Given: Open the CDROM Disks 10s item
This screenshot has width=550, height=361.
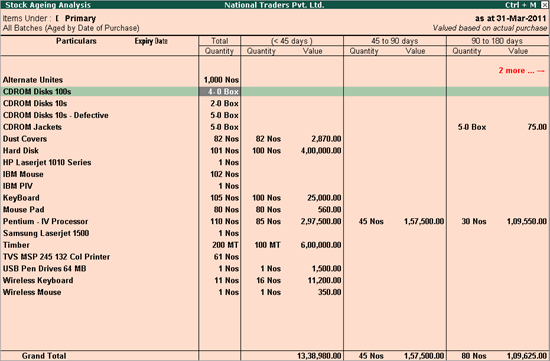Looking at the screenshot, I should coord(35,103).
